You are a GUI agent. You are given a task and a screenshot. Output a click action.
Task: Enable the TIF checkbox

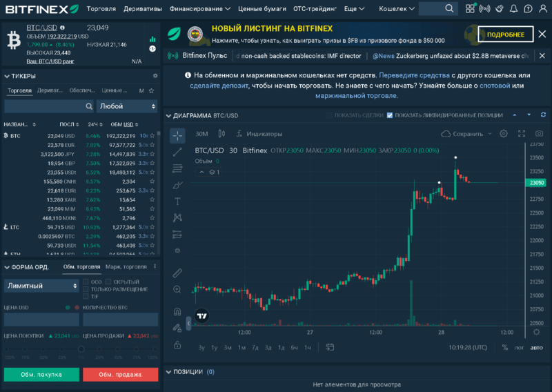86,297
